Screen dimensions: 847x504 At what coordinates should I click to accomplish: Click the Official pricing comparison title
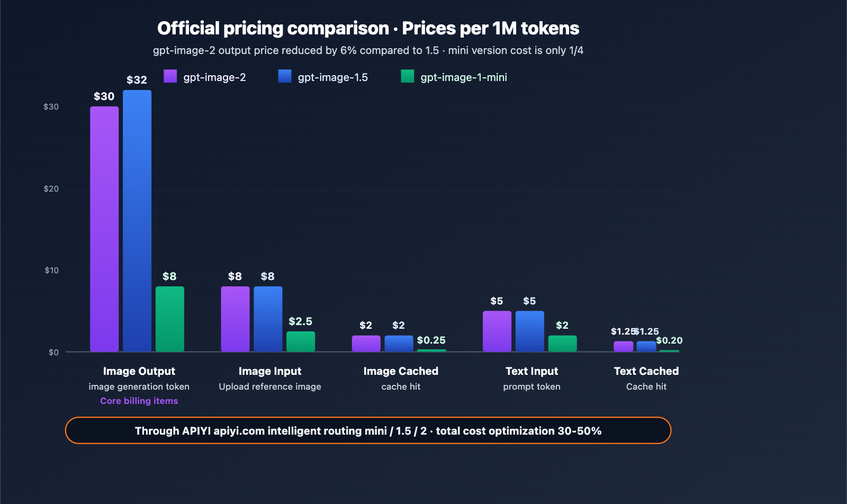click(x=368, y=28)
